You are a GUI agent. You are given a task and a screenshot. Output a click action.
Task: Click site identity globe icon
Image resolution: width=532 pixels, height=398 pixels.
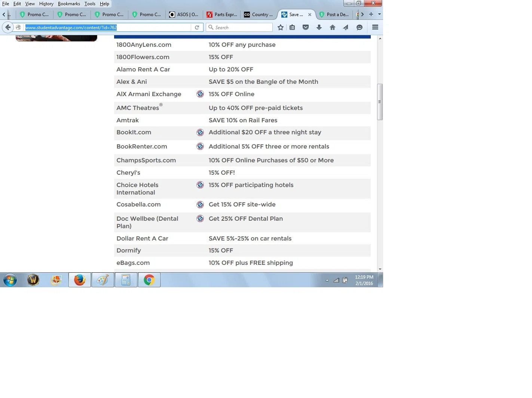(18, 27)
